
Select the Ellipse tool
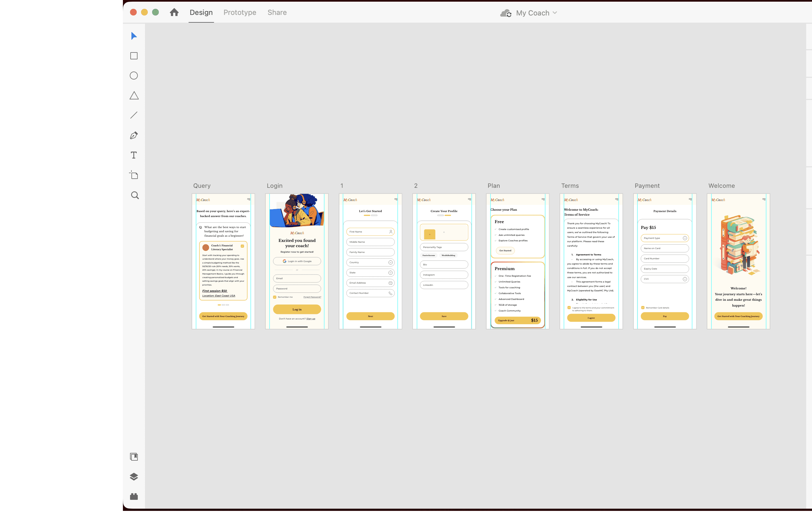pyautogui.click(x=134, y=76)
